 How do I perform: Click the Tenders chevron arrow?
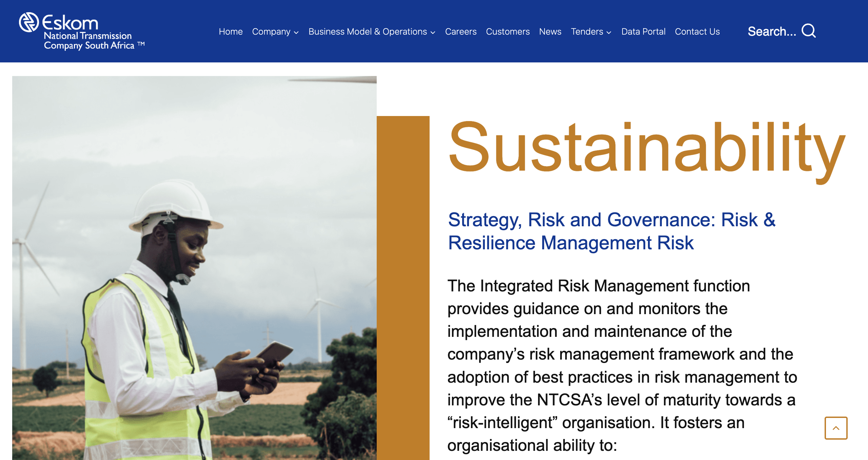tap(609, 33)
